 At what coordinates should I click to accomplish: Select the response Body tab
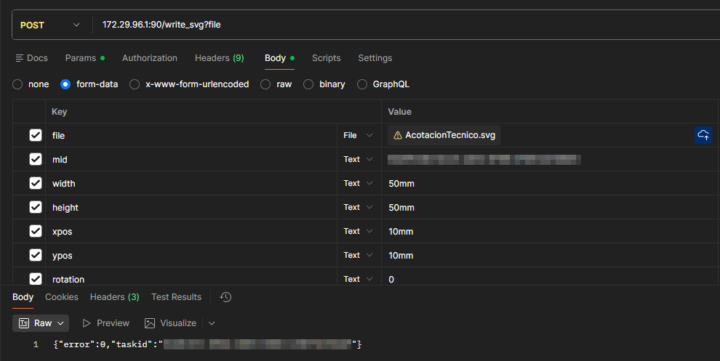pyautogui.click(x=23, y=297)
